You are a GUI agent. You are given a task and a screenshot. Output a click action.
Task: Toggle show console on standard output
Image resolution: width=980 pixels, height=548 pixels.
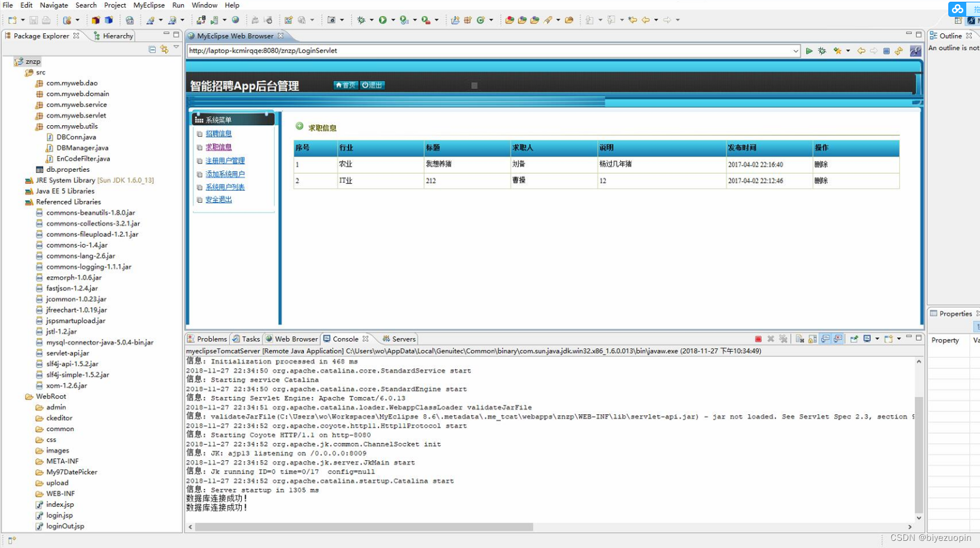pyautogui.click(x=825, y=339)
